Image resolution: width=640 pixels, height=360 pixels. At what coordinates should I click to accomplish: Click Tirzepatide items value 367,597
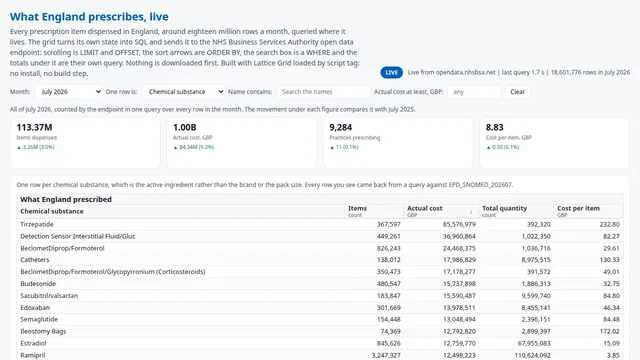pyautogui.click(x=389, y=224)
